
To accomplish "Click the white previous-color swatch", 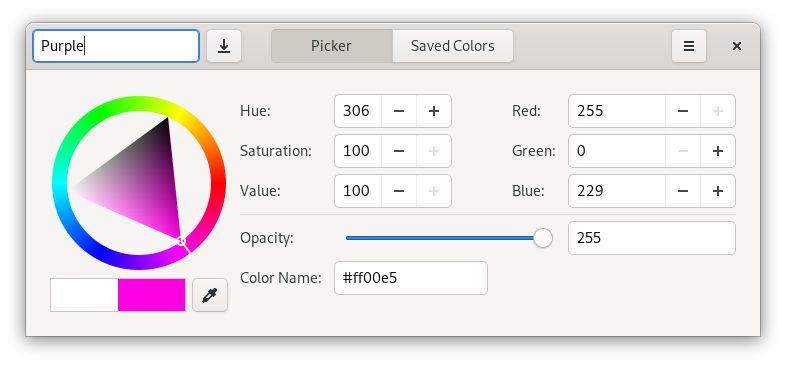I will coord(84,295).
